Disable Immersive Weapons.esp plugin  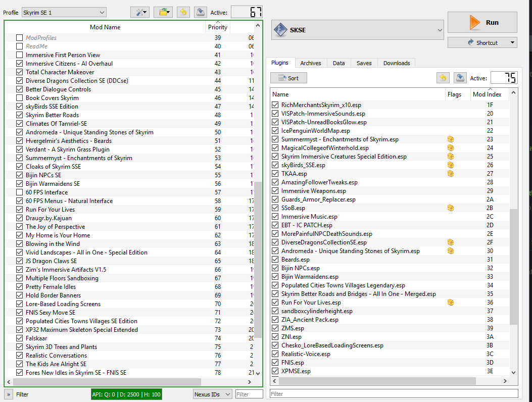(x=275, y=191)
